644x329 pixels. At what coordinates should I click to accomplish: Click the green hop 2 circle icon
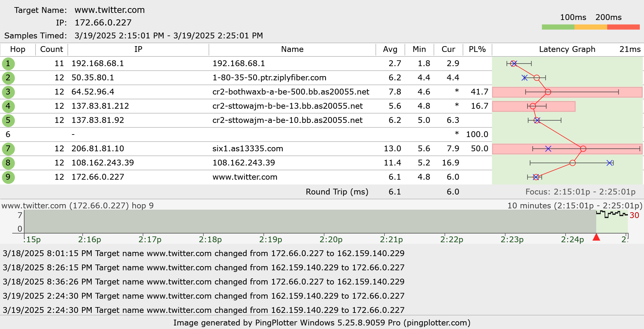[8, 78]
